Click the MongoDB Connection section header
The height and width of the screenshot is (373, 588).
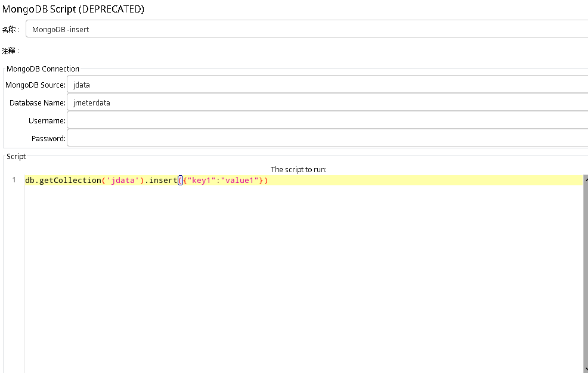click(x=42, y=69)
